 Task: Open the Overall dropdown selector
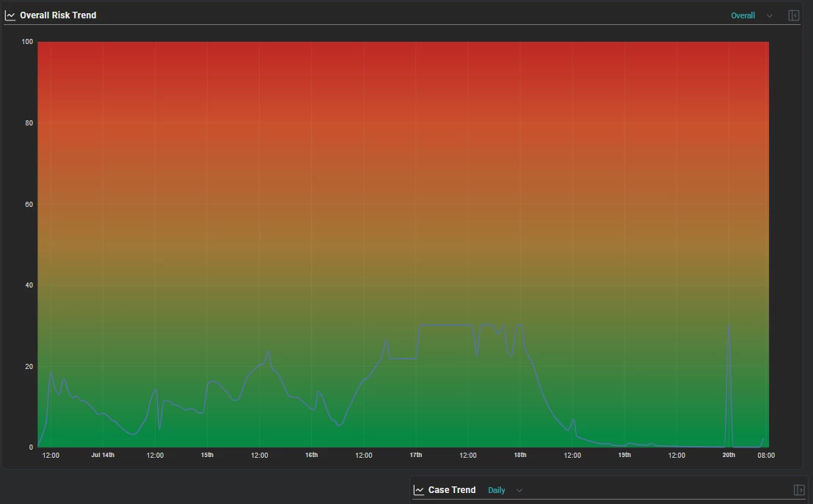743,15
